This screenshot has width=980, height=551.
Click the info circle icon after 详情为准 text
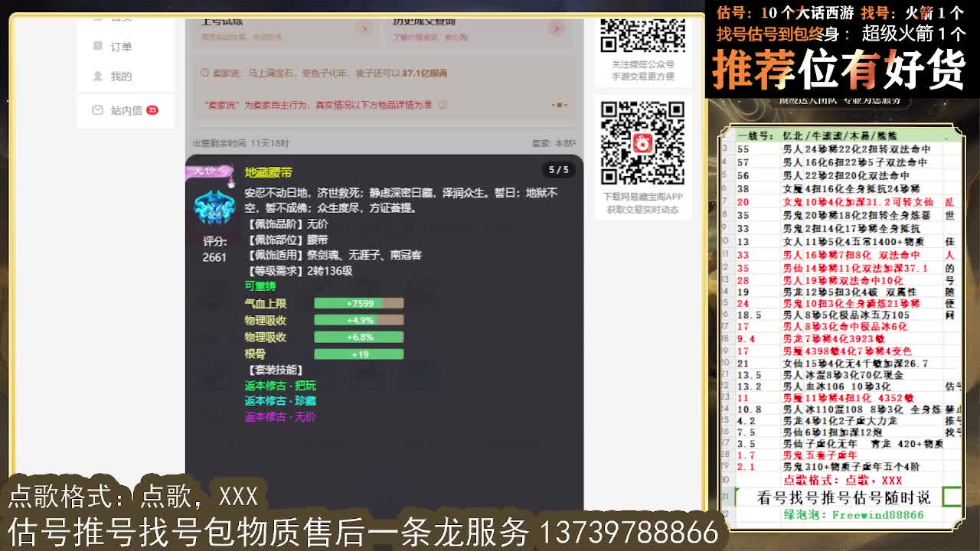coord(443,106)
